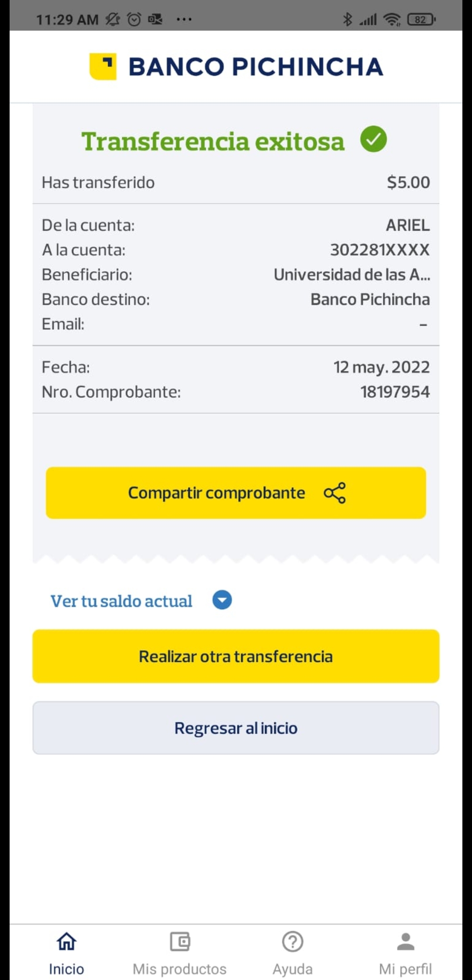The height and width of the screenshot is (980, 472).
Task: Show balance via Ver tu saldo actual
Action: click(x=121, y=601)
